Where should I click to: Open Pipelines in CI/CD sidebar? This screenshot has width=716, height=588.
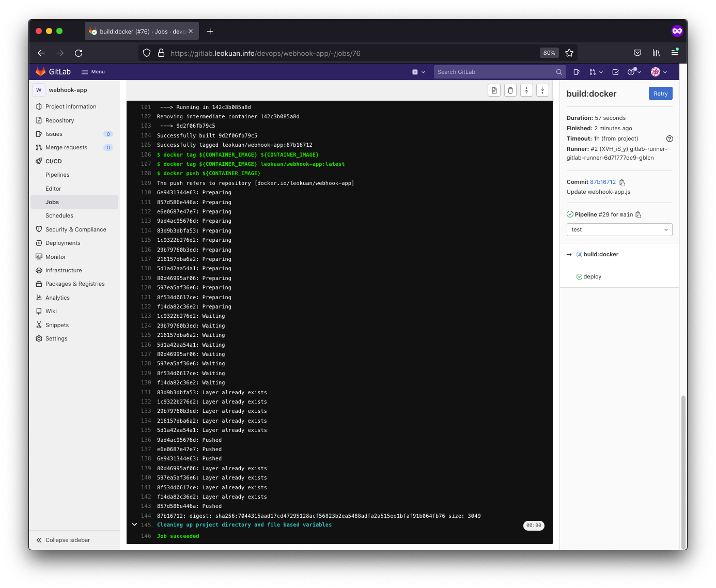click(x=57, y=175)
